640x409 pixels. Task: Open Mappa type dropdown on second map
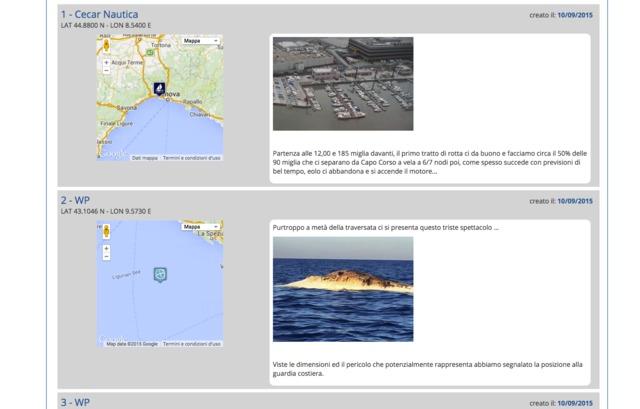[200, 227]
